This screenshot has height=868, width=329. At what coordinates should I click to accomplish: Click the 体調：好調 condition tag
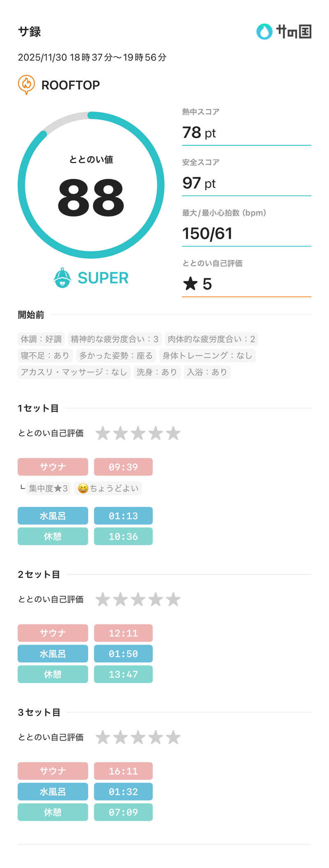click(41, 339)
